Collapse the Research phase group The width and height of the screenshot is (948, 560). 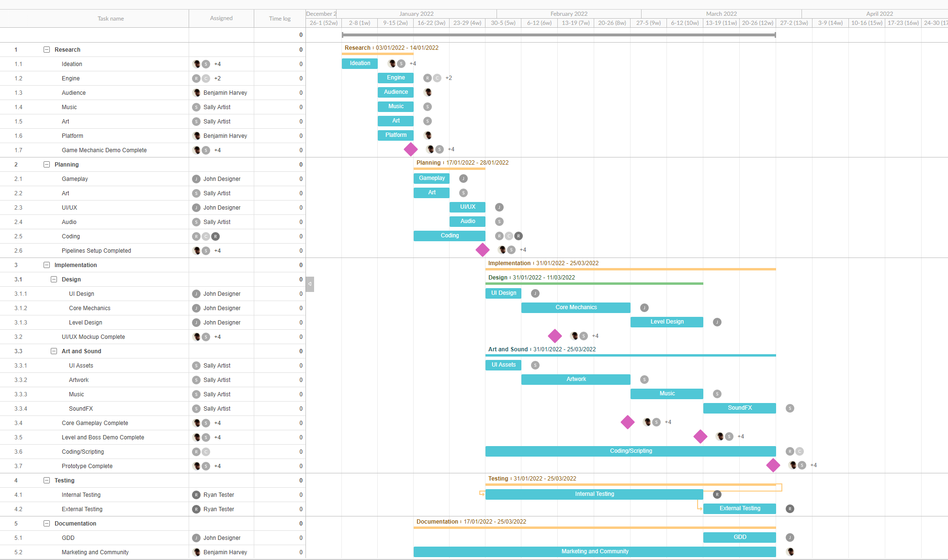[46, 49]
